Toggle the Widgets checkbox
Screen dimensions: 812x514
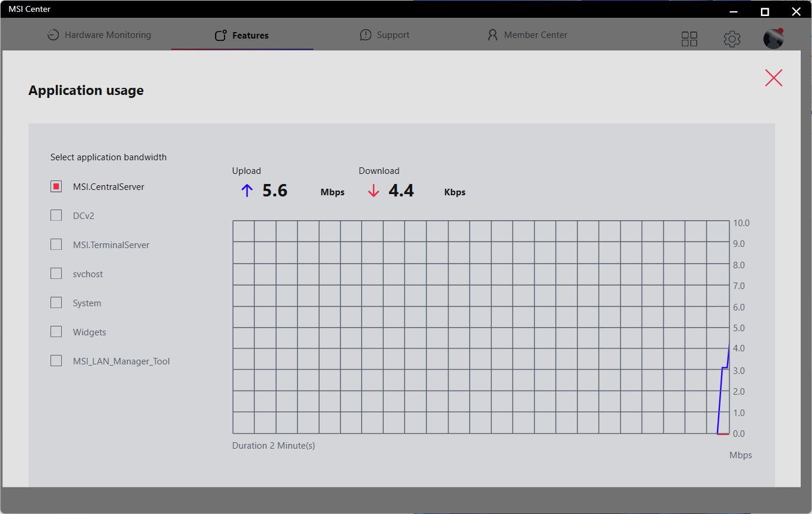click(x=56, y=332)
